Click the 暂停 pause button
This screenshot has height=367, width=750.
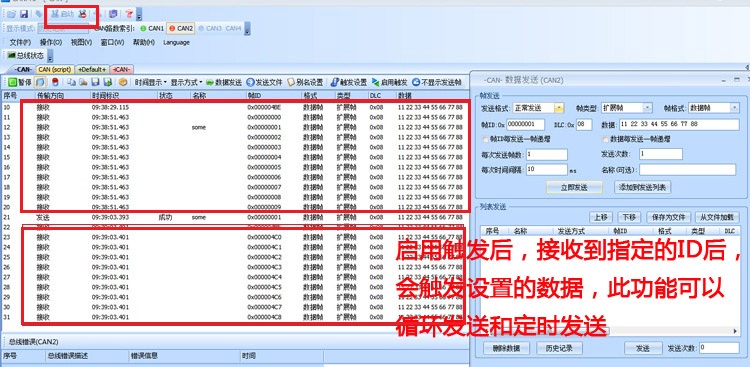point(20,82)
